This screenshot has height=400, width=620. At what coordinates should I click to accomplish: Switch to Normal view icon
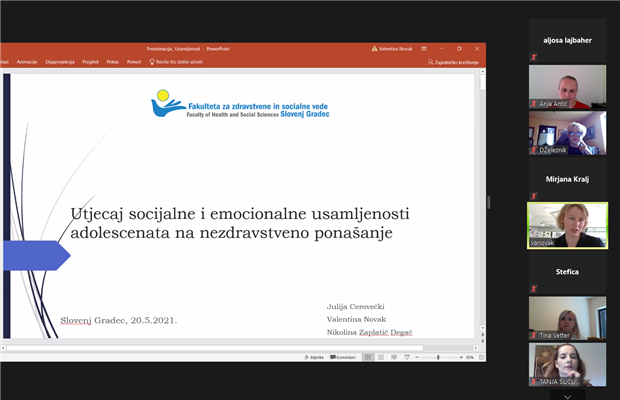coord(368,357)
